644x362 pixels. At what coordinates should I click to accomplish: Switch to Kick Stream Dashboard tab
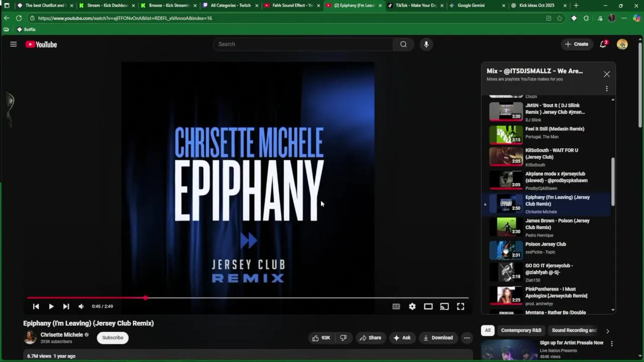point(107,6)
